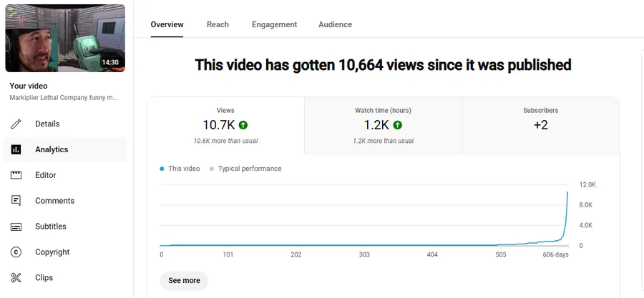Switch to the Overview tab
This screenshot has height=298, width=644.
pos(167,24)
